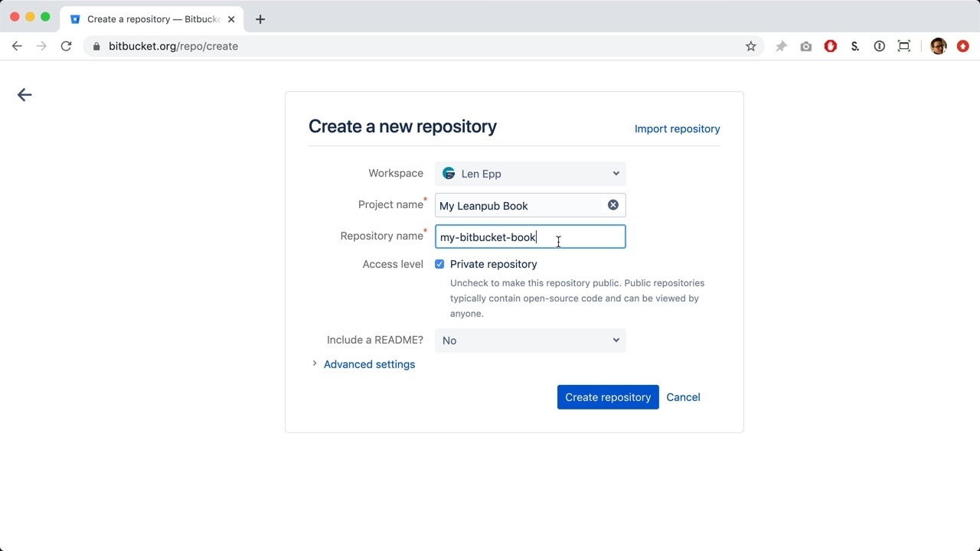Close the Create a repository tab
Viewport: 980px width, 551px height.
coord(231,19)
